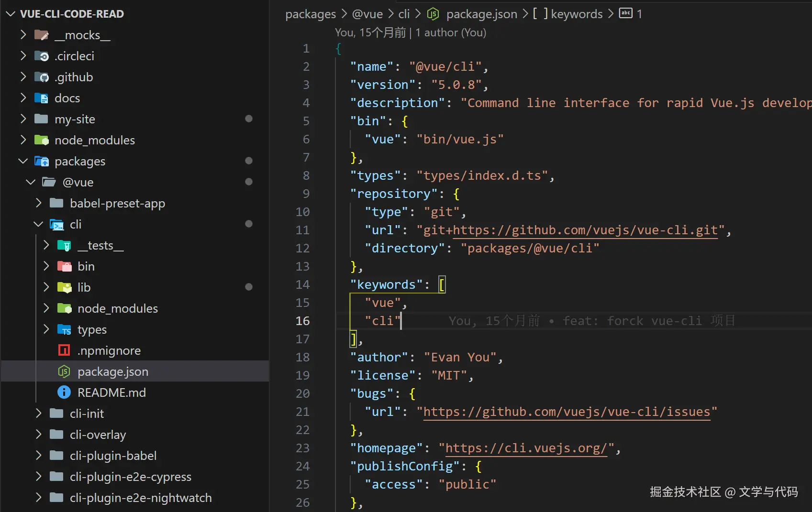Select the package.json breadcrumb segment

(x=481, y=14)
